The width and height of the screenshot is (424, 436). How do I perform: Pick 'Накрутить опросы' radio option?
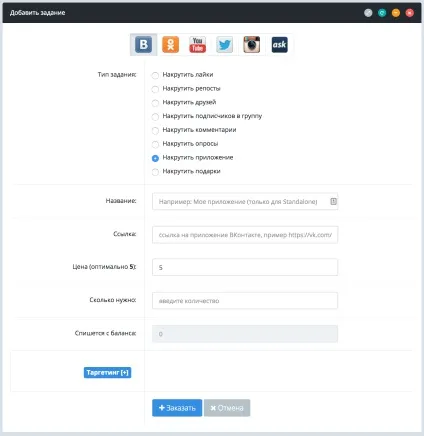155,144
